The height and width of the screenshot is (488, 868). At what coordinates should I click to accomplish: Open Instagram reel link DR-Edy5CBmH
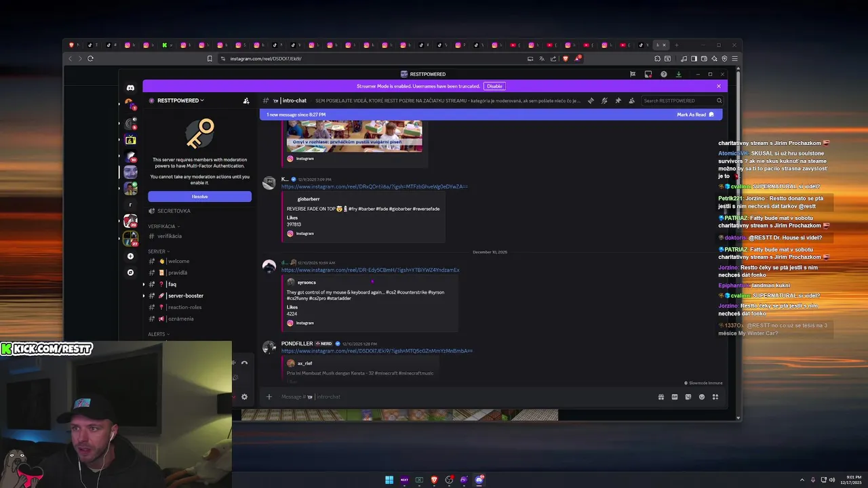point(370,270)
